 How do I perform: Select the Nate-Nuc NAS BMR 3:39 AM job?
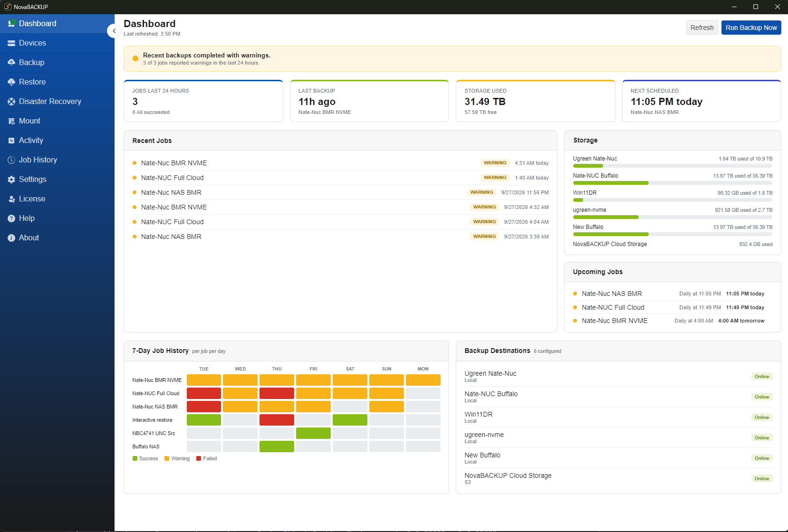tap(340, 237)
